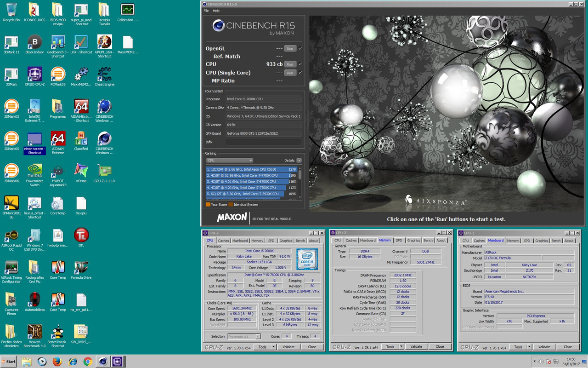Open PCMark05 desktop icon
Screen dimensions: 588x368
point(58,74)
